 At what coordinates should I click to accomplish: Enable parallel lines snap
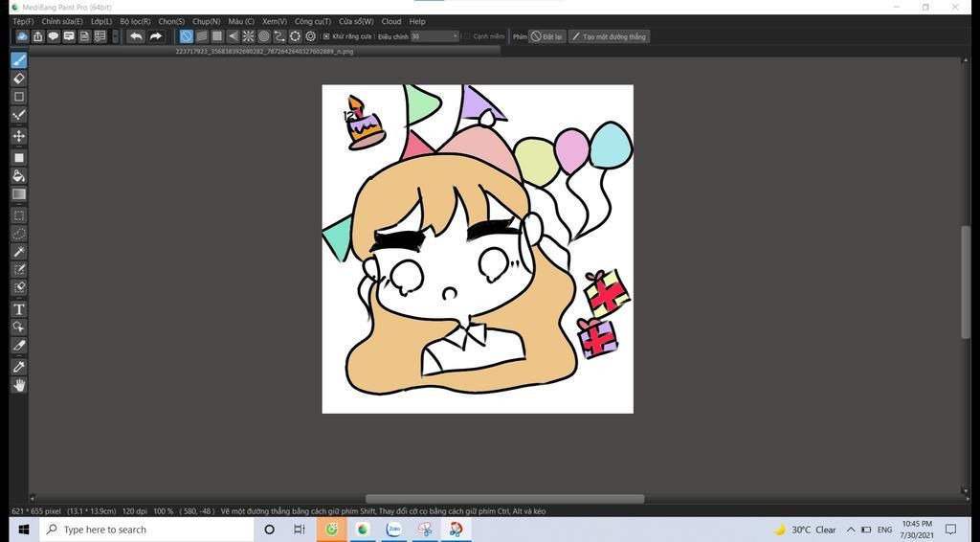pyautogui.click(x=202, y=36)
